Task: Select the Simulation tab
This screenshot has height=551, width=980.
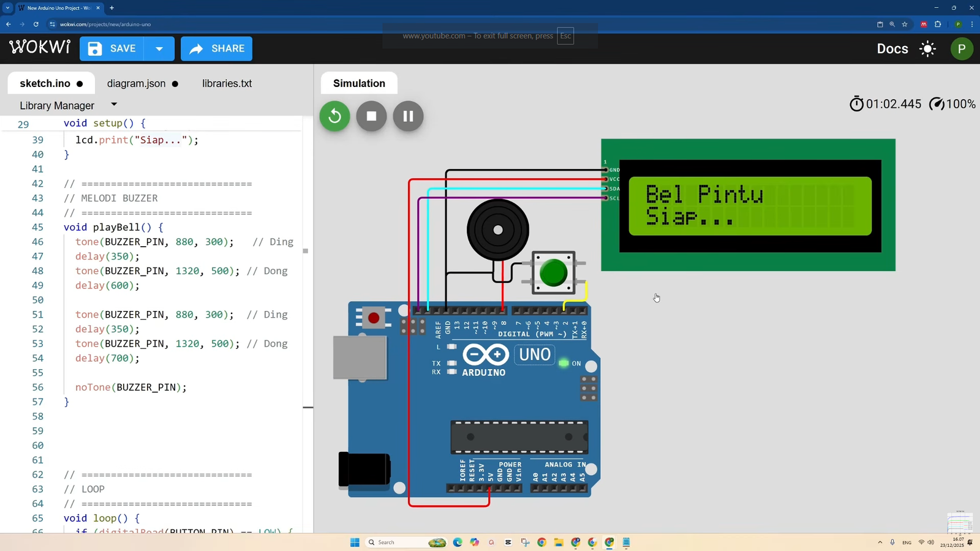Action: click(359, 83)
